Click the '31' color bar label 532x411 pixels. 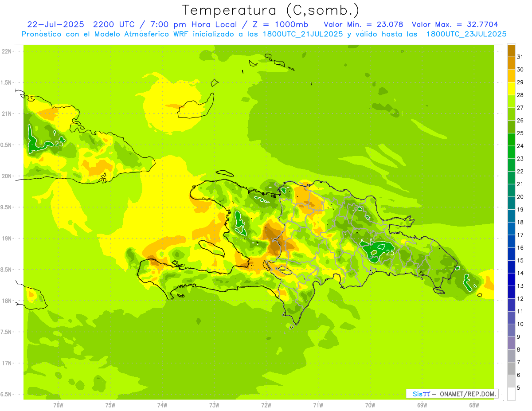520,57
